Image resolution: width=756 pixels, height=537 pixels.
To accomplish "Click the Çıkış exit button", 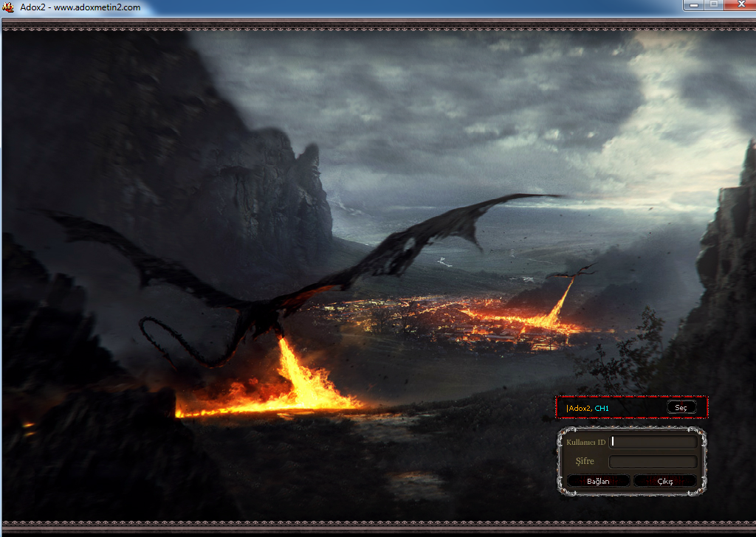I will pos(665,481).
